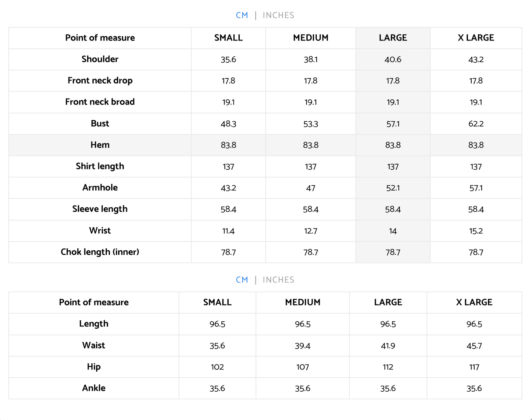The width and height of the screenshot is (532, 420).
Task: Click the LARGE header in bottom table
Action: point(388,303)
